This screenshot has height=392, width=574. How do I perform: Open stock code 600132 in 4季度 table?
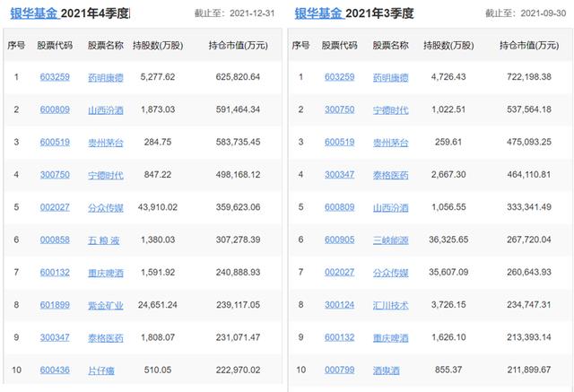tap(55, 273)
